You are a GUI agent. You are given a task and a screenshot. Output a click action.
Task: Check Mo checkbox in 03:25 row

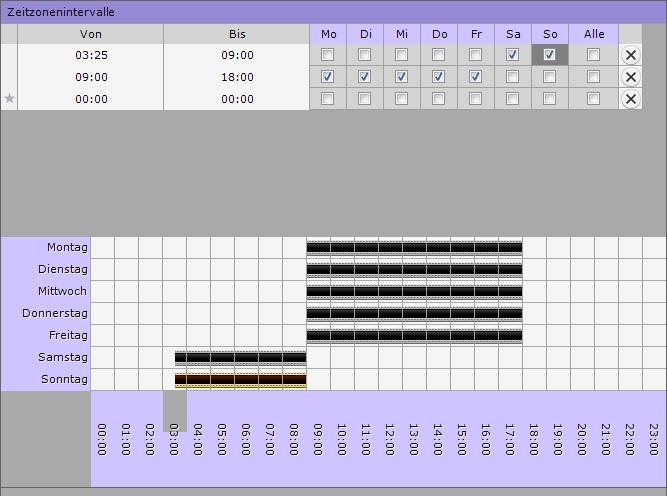(328, 54)
